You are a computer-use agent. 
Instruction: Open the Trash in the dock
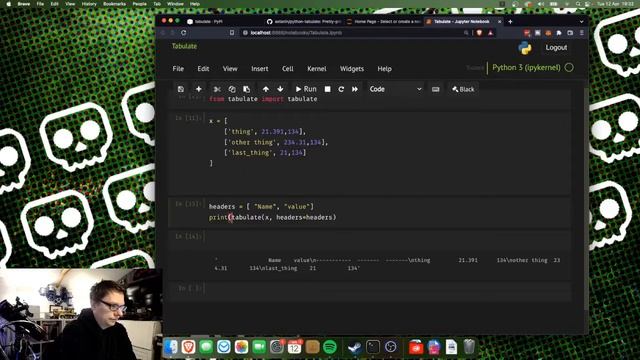pyautogui.click(x=469, y=347)
